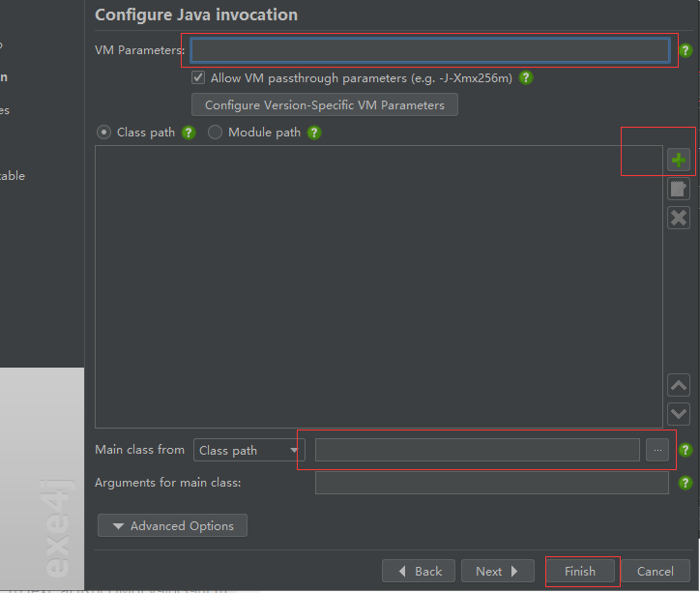Move class path entry down
Screen dimensions: 700x593
[x=679, y=414]
